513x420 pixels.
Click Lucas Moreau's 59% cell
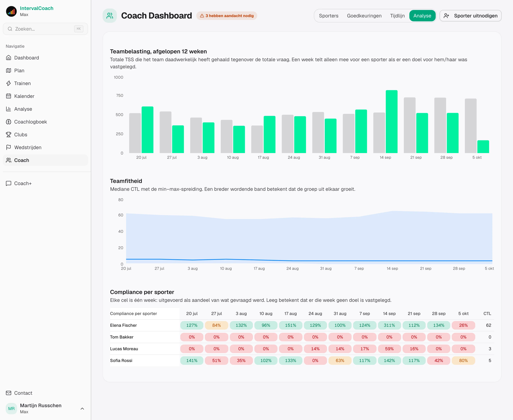click(x=389, y=349)
